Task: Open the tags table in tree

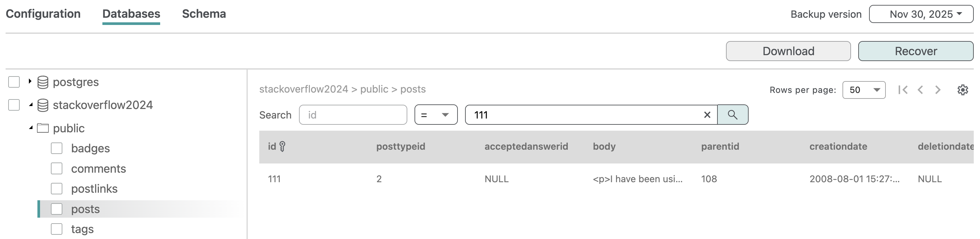Action: (x=82, y=229)
